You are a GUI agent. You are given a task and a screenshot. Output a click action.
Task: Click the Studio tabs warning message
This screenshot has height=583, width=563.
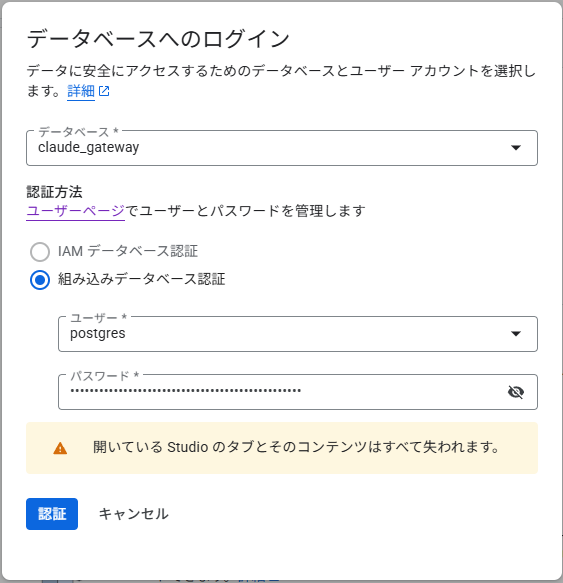(x=296, y=447)
